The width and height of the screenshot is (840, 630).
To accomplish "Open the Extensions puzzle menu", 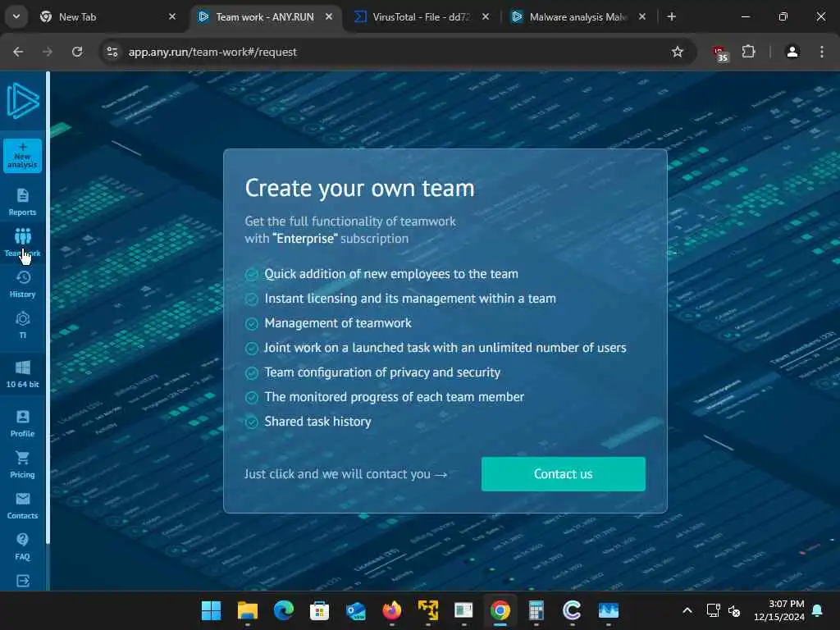I will pos(748,52).
